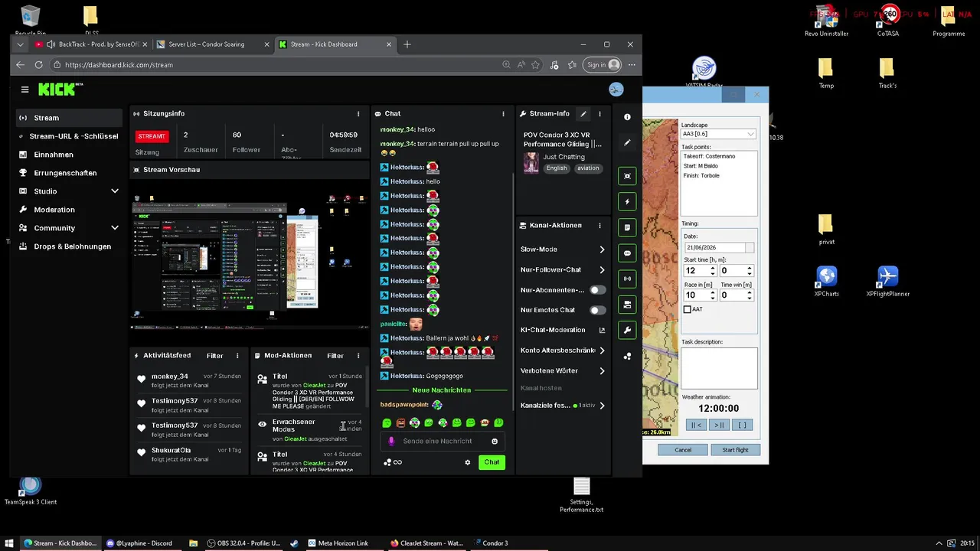Screen dimensions: 980x551
Task: Open the Date picker dropdown in Condor
Action: (x=750, y=248)
